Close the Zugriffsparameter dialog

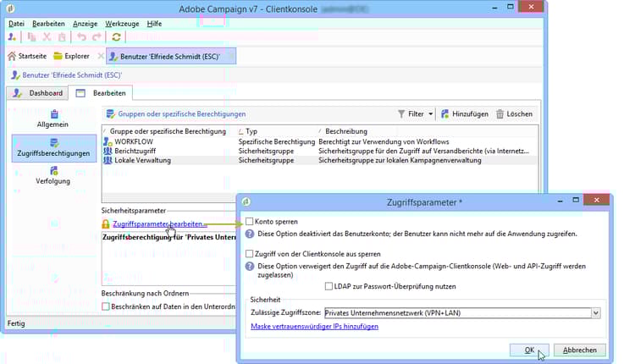(x=597, y=200)
